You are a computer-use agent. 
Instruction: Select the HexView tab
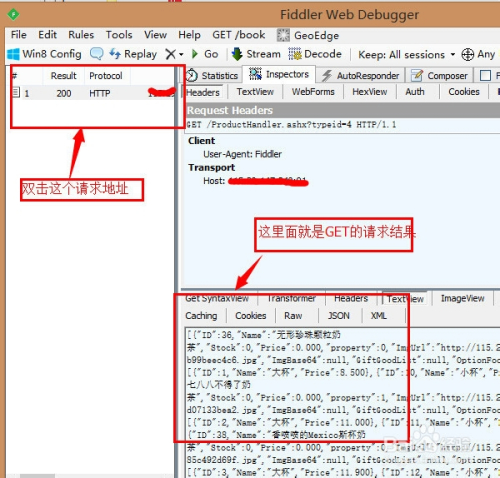370,92
